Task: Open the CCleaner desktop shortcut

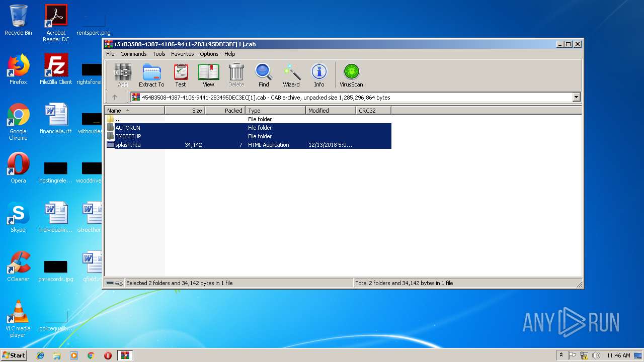Action: click(x=18, y=266)
